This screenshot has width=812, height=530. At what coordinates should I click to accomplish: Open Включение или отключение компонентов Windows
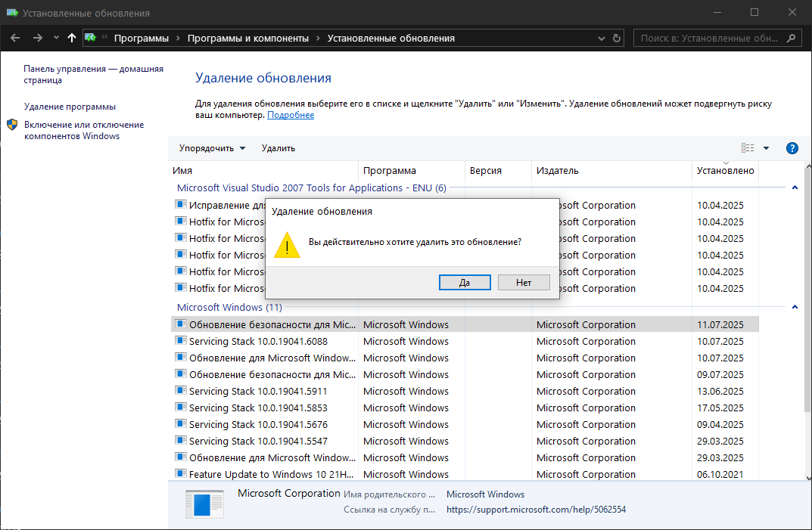tap(84, 130)
